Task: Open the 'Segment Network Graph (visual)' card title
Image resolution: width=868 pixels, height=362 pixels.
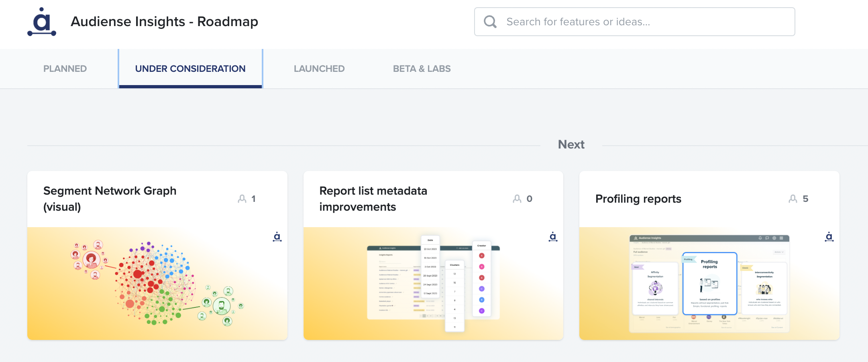Action: coord(110,199)
